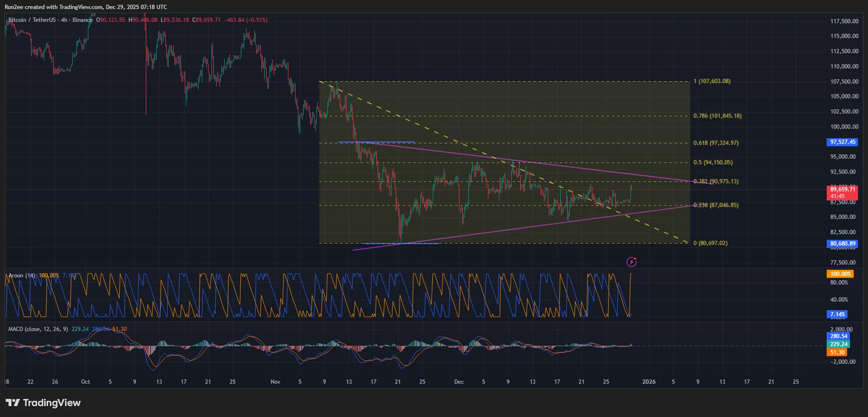Click the green MACD 229.24 value tag
The height and width of the screenshot is (417, 868).
tap(839, 344)
